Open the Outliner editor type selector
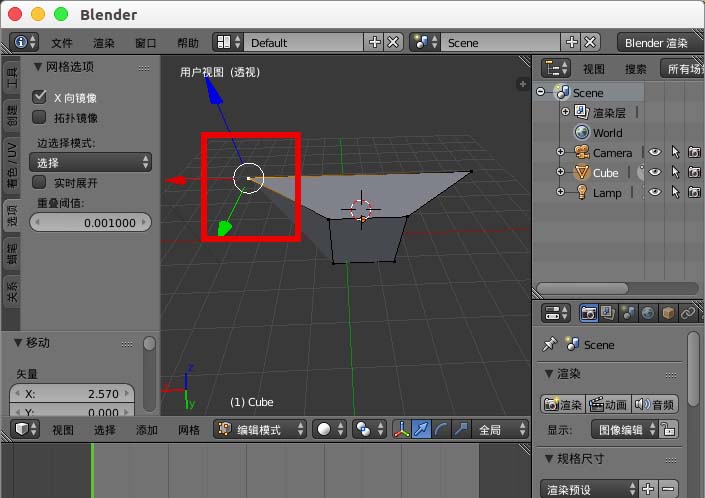 click(556, 68)
